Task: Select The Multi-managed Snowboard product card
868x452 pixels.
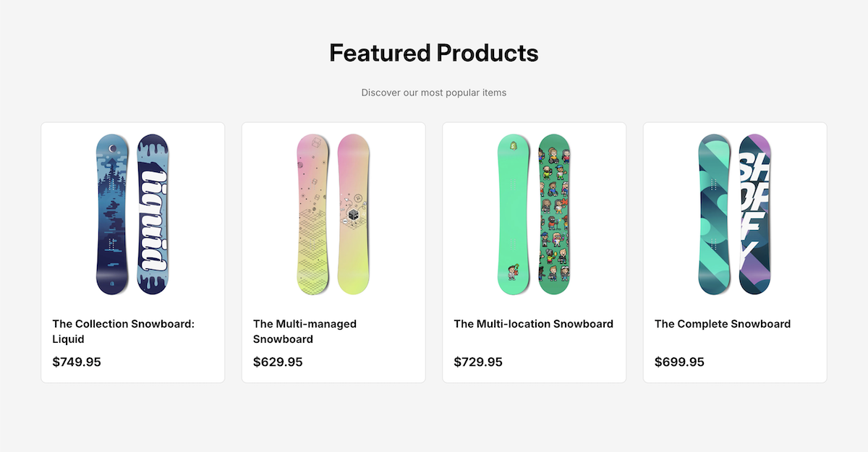Action: 333,252
